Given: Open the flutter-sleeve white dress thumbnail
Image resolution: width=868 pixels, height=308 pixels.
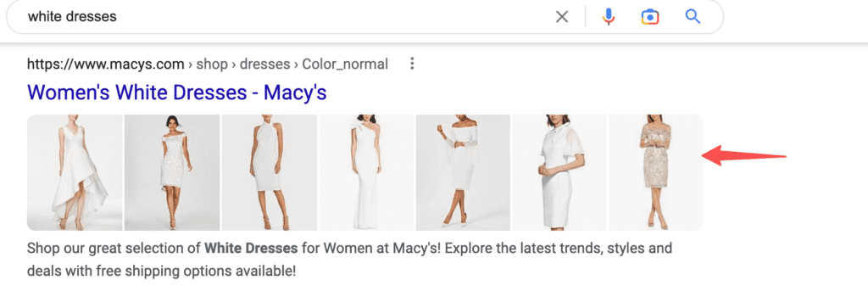Looking at the screenshot, I should pos(559,172).
